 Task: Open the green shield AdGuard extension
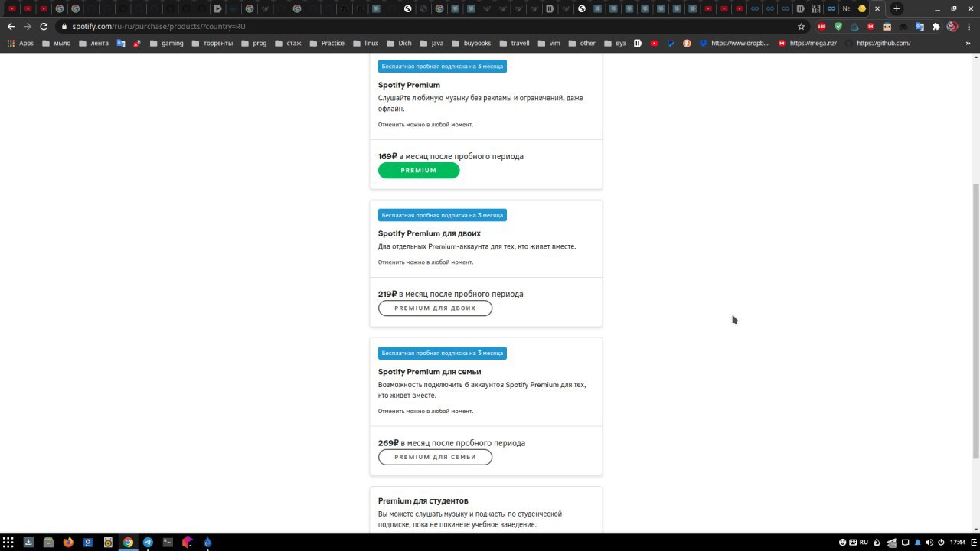pos(838,26)
